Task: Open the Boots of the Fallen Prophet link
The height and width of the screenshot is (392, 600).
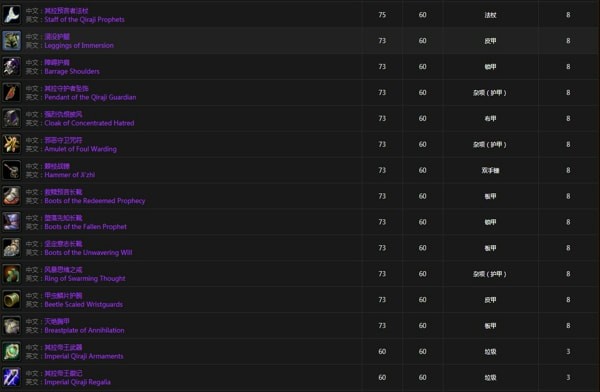Action: [x=85, y=227]
